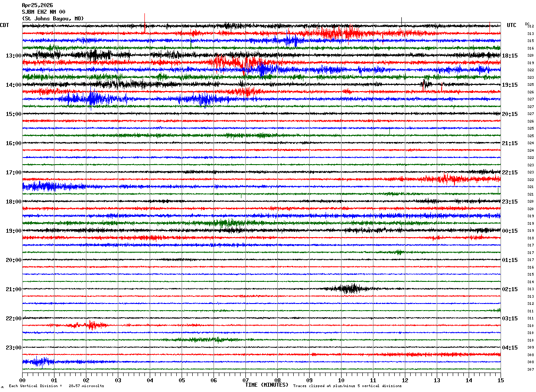Click the 23:15 UTC time label

(510, 202)
